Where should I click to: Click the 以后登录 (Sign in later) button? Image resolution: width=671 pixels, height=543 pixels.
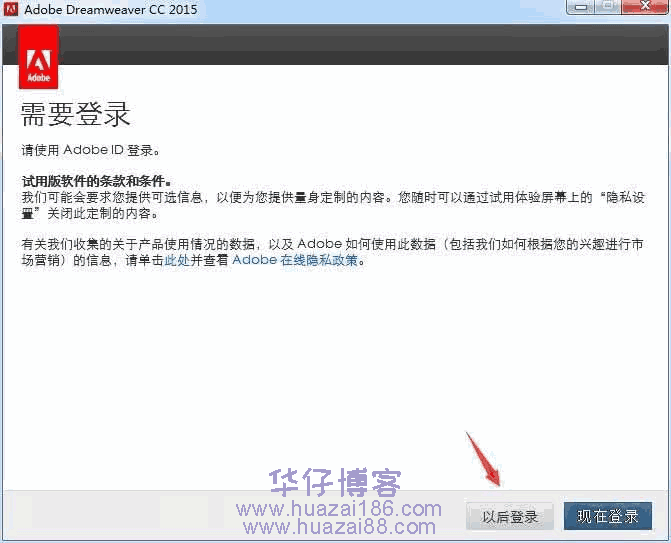coord(509,516)
